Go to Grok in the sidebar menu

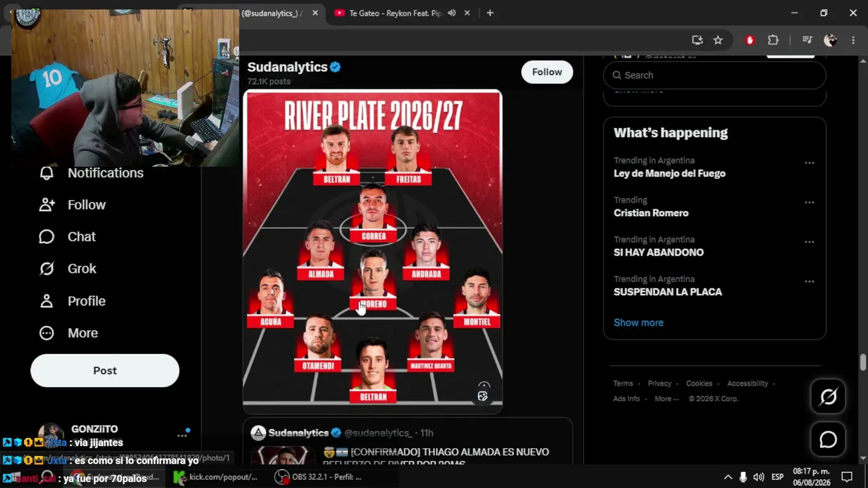[82, 268]
